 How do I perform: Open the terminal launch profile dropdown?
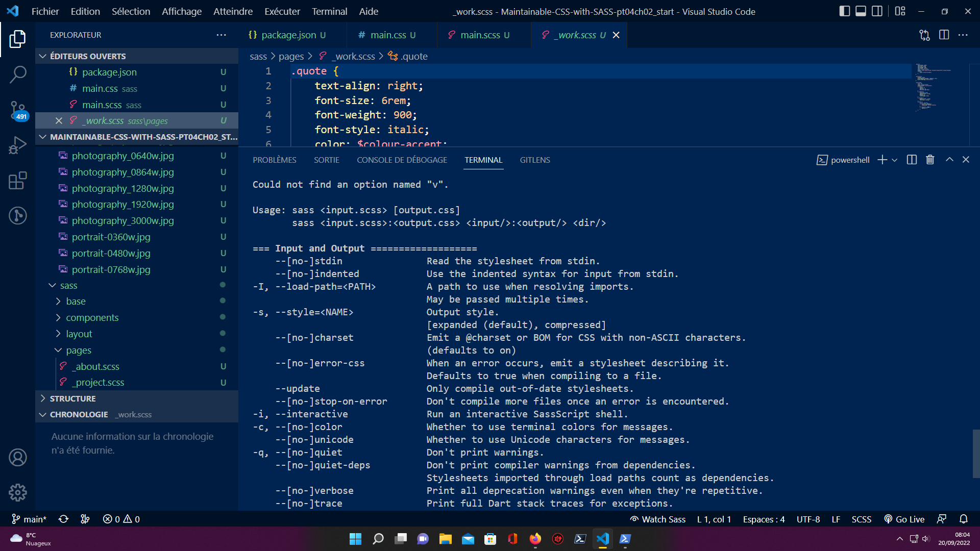(895, 160)
